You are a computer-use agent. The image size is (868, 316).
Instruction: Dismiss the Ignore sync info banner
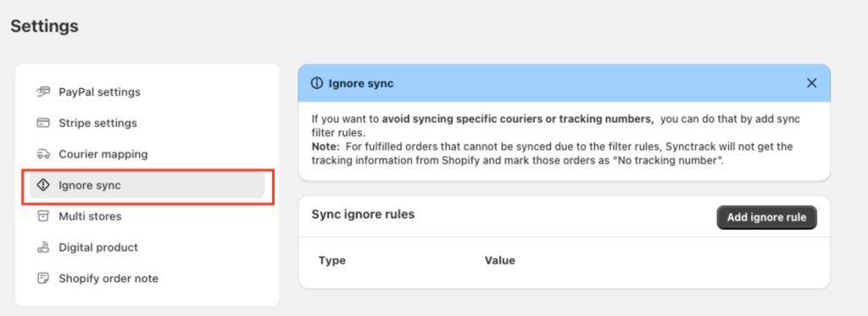811,83
